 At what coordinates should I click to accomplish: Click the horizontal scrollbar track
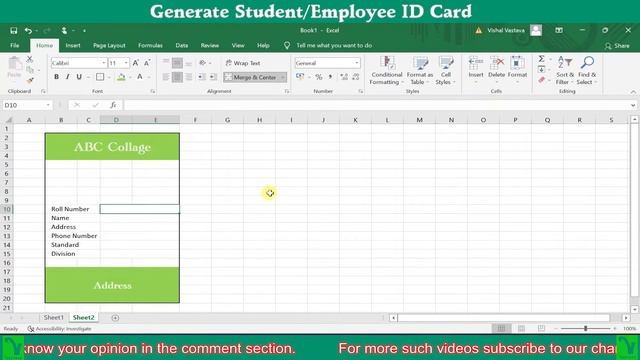(x=504, y=318)
